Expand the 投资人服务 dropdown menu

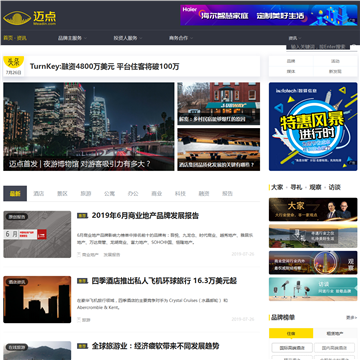click(x=128, y=38)
